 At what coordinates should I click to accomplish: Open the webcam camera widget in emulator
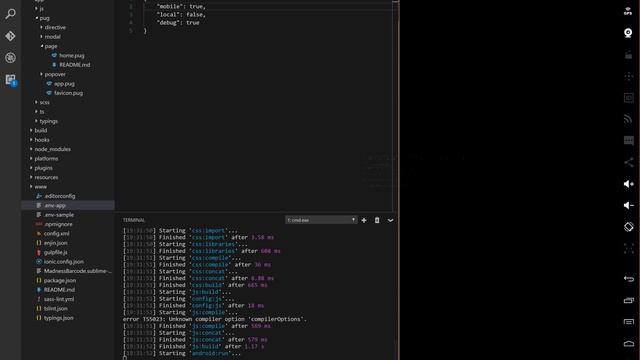coord(628,33)
